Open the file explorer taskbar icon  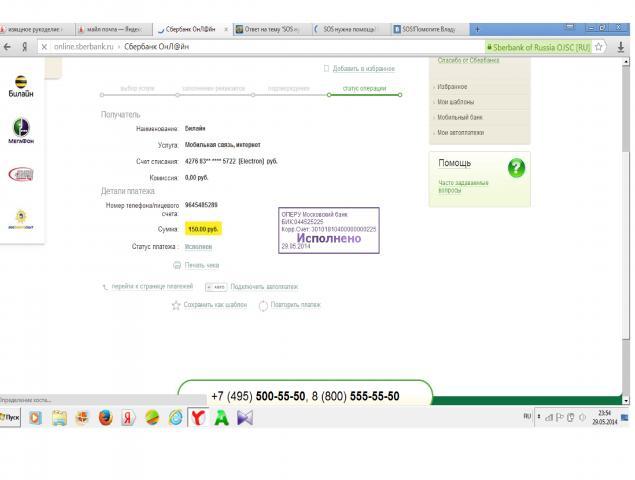(x=59, y=418)
